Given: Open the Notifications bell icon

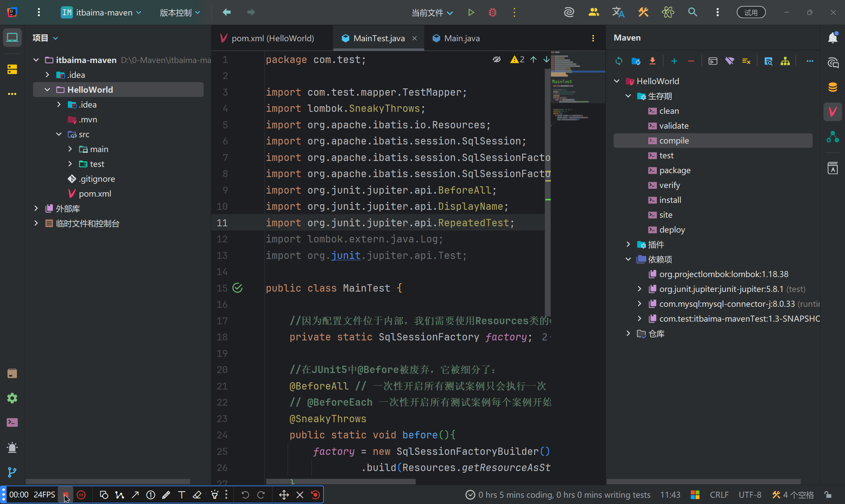Looking at the screenshot, I should [x=832, y=37].
